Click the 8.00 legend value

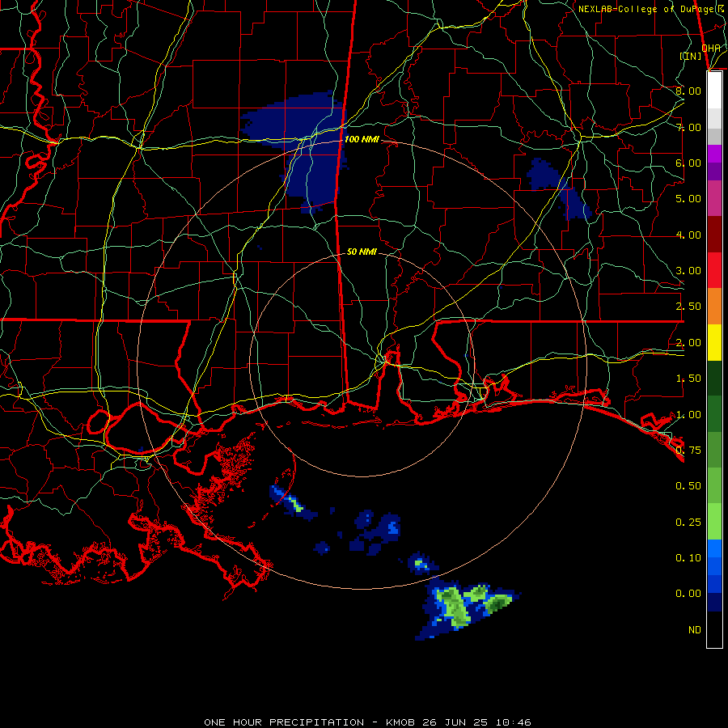pos(688,91)
